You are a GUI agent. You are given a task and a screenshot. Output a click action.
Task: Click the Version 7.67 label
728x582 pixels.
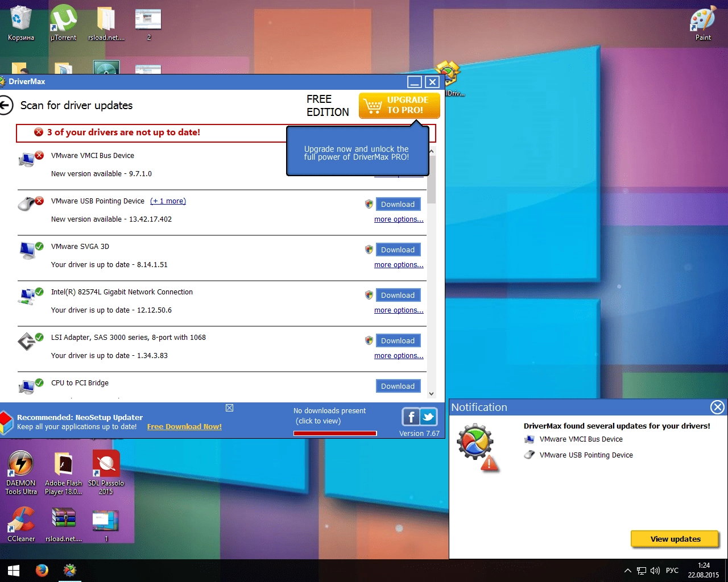pyautogui.click(x=419, y=434)
